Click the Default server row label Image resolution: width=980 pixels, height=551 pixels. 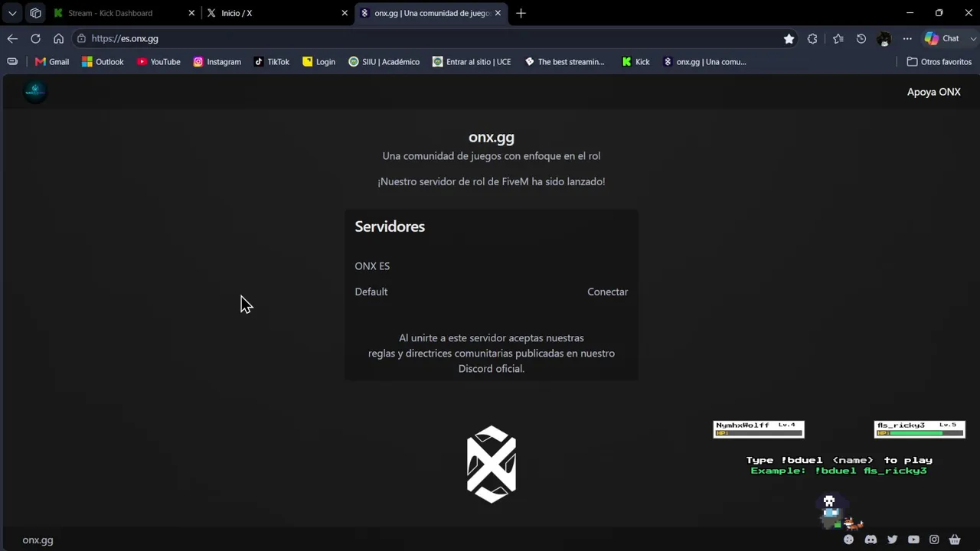(371, 292)
